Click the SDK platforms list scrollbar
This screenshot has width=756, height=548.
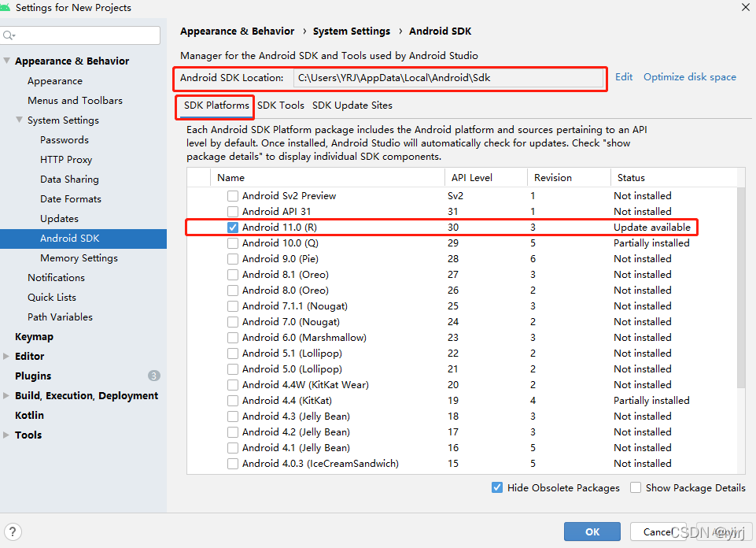click(x=741, y=287)
